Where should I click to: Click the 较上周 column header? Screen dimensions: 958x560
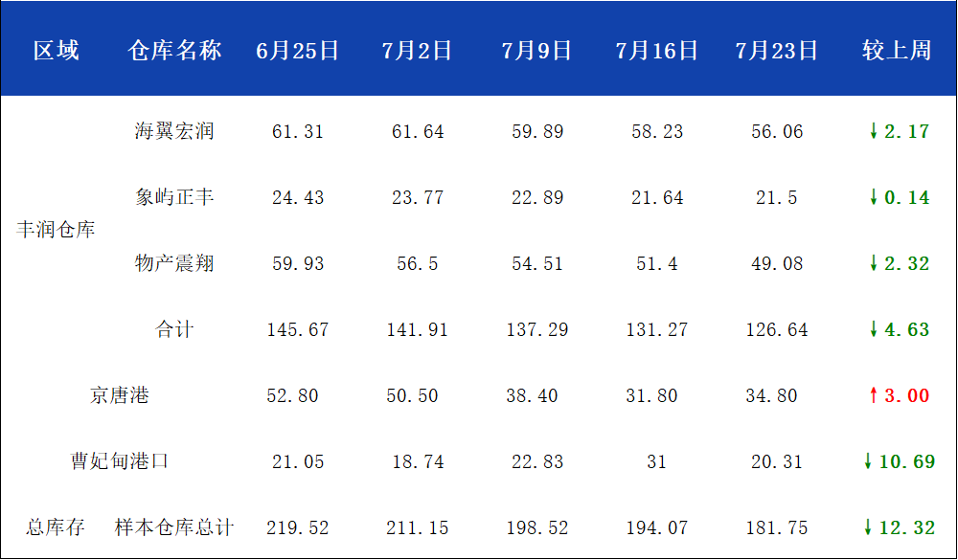point(897,50)
